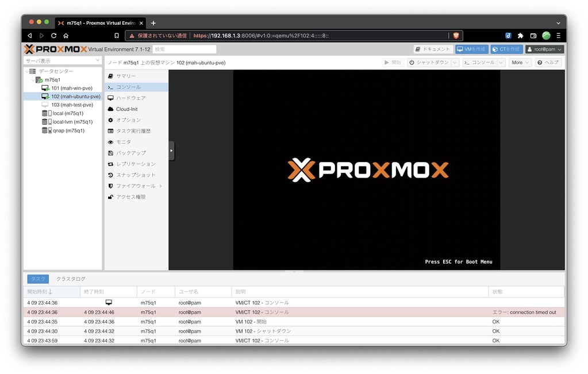Select the 'VM 102 - 開始' task row
The width and height of the screenshot is (588, 374).
click(294, 322)
